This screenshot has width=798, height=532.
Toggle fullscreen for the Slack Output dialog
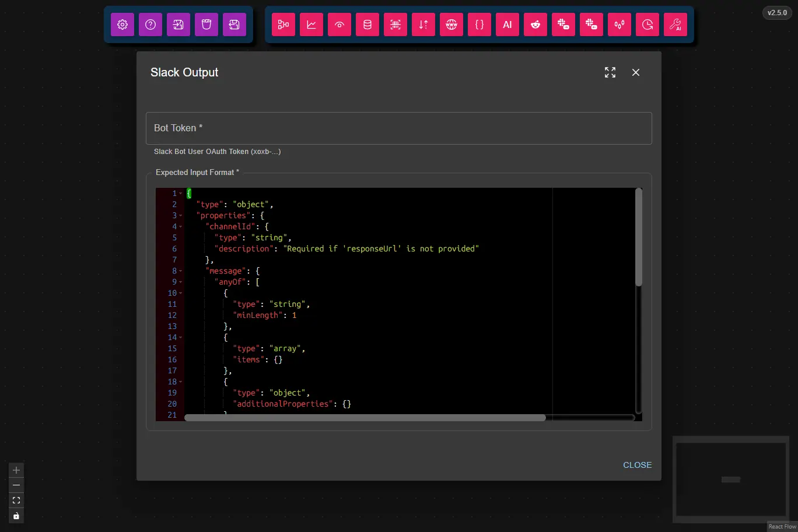(610, 72)
